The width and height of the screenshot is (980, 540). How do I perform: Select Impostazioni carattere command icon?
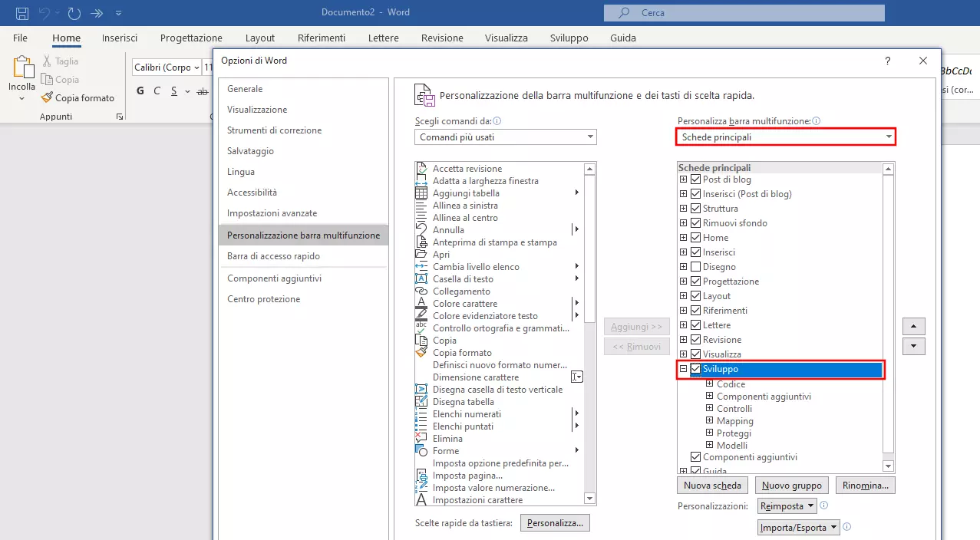pyautogui.click(x=421, y=499)
